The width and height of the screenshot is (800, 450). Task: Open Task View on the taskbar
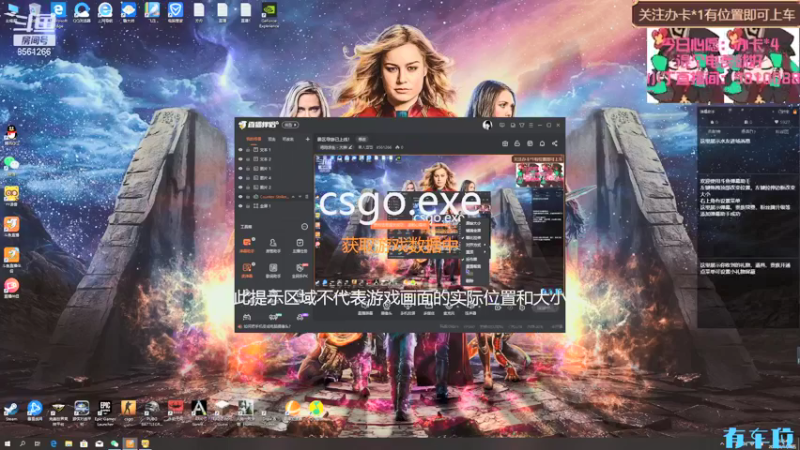37,444
